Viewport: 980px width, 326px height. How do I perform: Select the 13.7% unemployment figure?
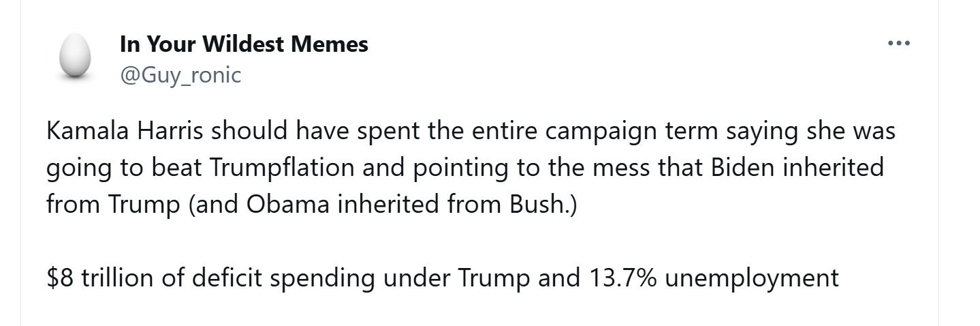711,278
